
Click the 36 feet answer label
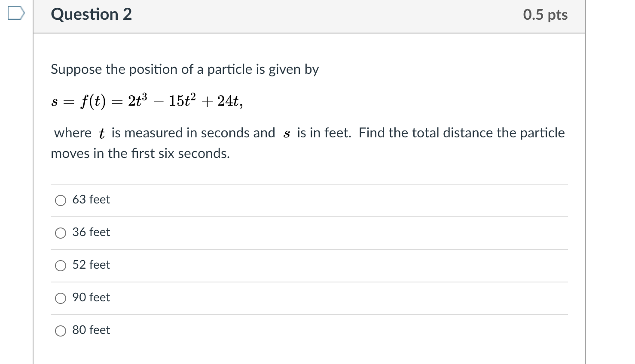[x=91, y=232]
